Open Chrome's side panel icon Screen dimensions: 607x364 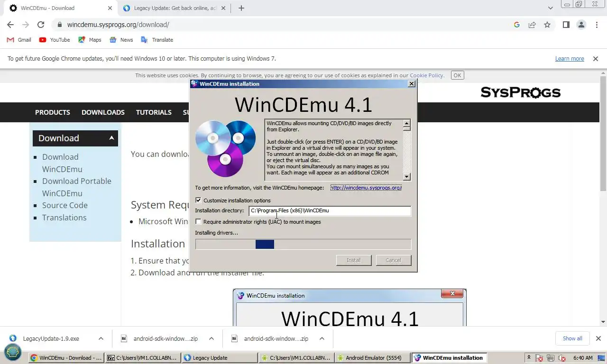point(566,25)
